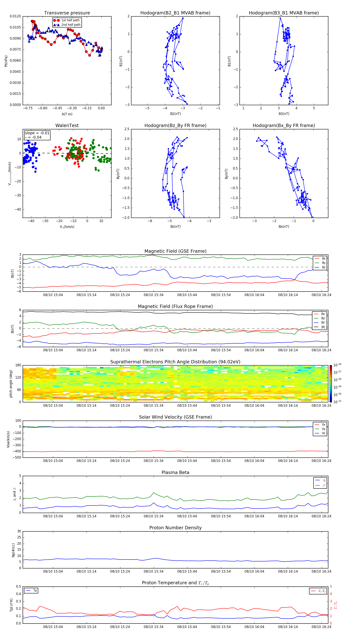The image size is (351, 644).
Task: Click the 'A(T·m)' x-axis label
Action: [67, 114]
